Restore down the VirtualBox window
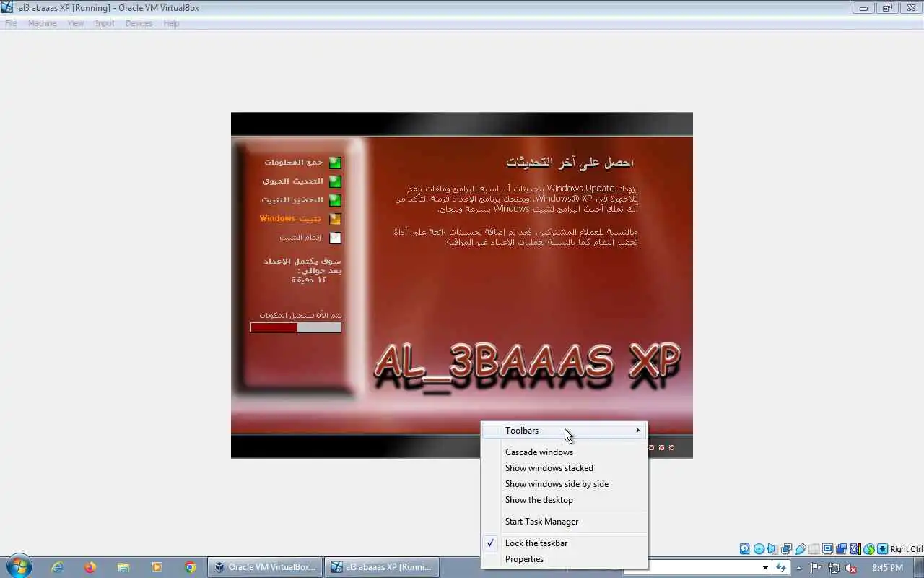This screenshot has height=578, width=924. (x=887, y=8)
